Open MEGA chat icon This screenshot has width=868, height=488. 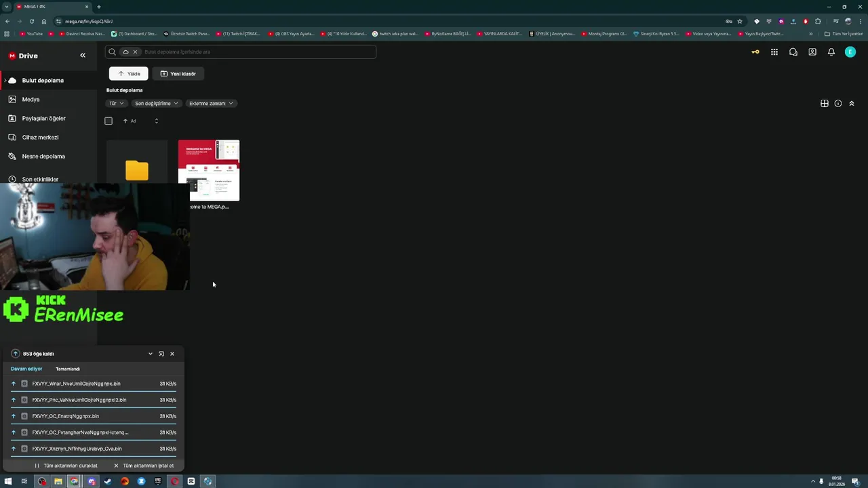tap(793, 52)
